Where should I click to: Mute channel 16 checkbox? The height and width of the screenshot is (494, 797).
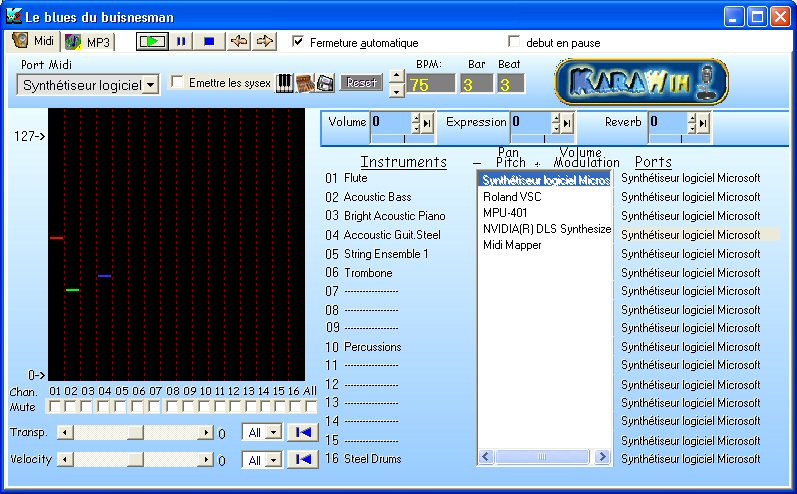[x=295, y=407]
